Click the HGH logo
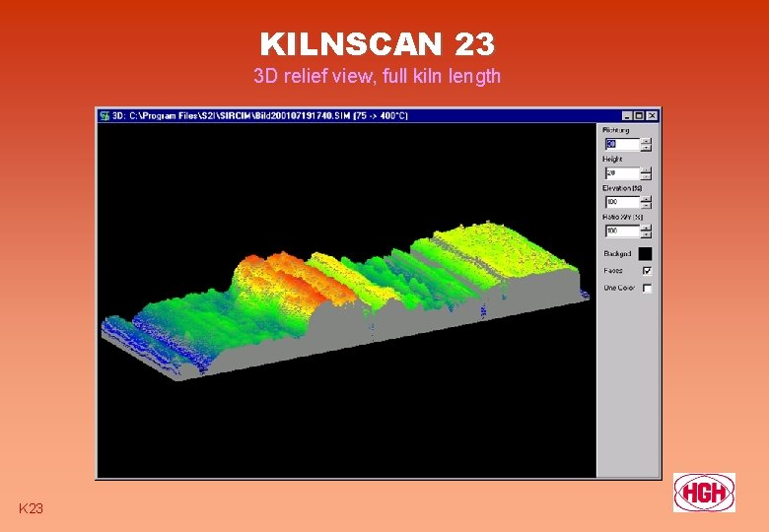The width and height of the screenshot is (769, 532). coord(704,493)
